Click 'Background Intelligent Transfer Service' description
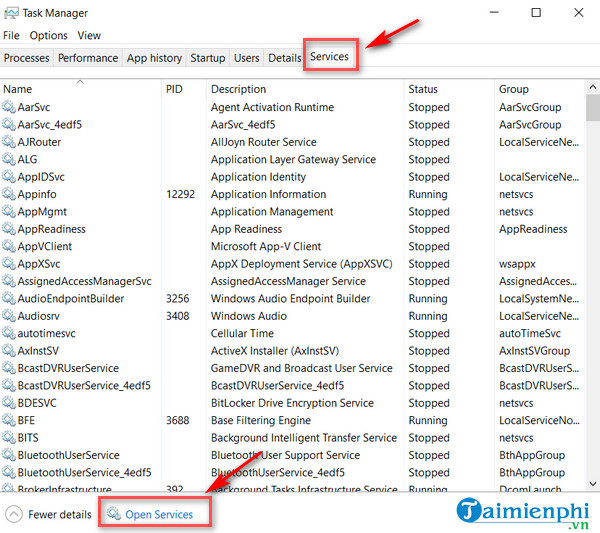This screenshot has width=600, height=533. [x=304, y=438]
